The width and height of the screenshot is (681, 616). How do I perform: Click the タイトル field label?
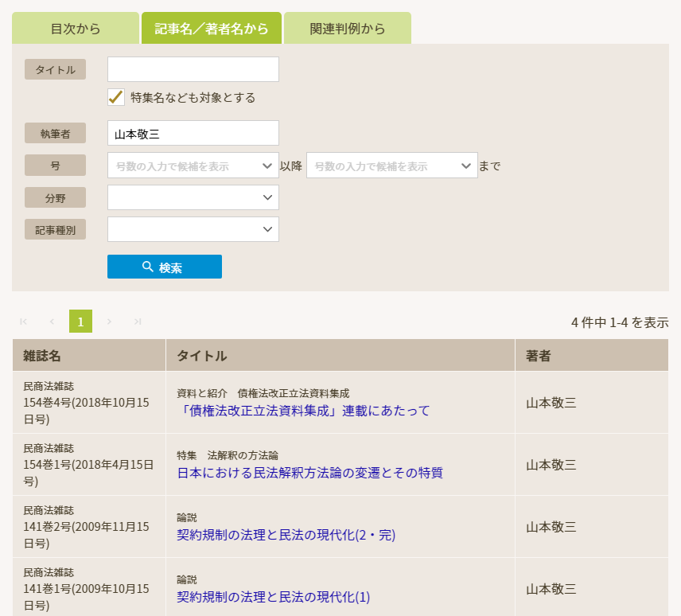pyautogui.click(x=55, y=69)
